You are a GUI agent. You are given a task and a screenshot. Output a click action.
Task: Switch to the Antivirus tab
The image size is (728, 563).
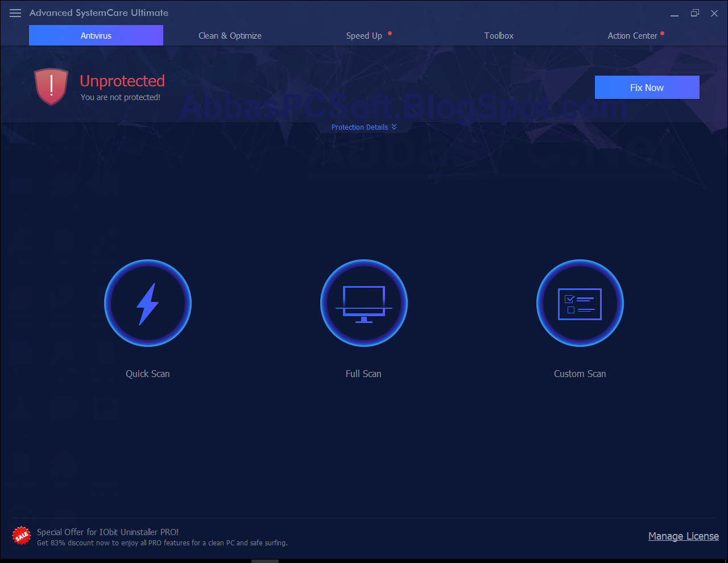[96, 35]
